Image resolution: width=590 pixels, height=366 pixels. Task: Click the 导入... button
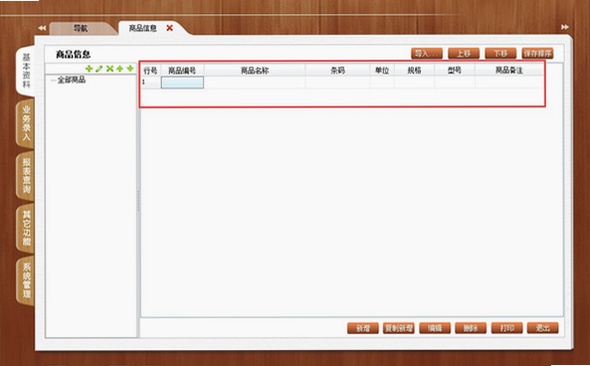point(426,53)
